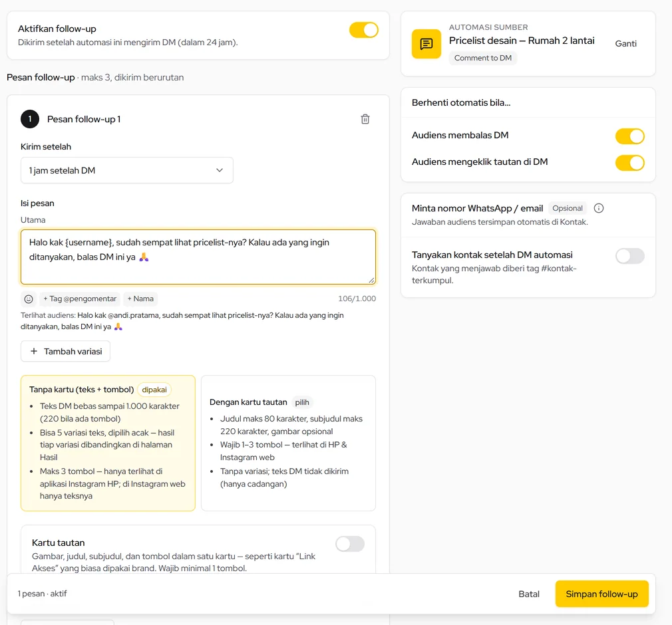The width and height of the screenshot is (672, 625).
Task: Save with Simpan follow-up button
Action: click(x=601, y=594)
